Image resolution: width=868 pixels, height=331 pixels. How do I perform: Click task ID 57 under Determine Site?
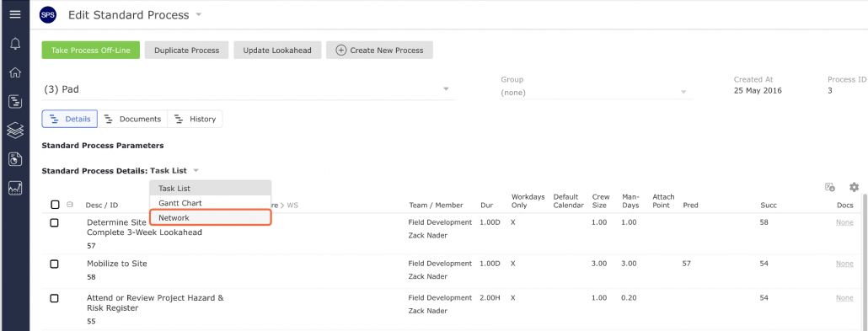pos(91,246)
